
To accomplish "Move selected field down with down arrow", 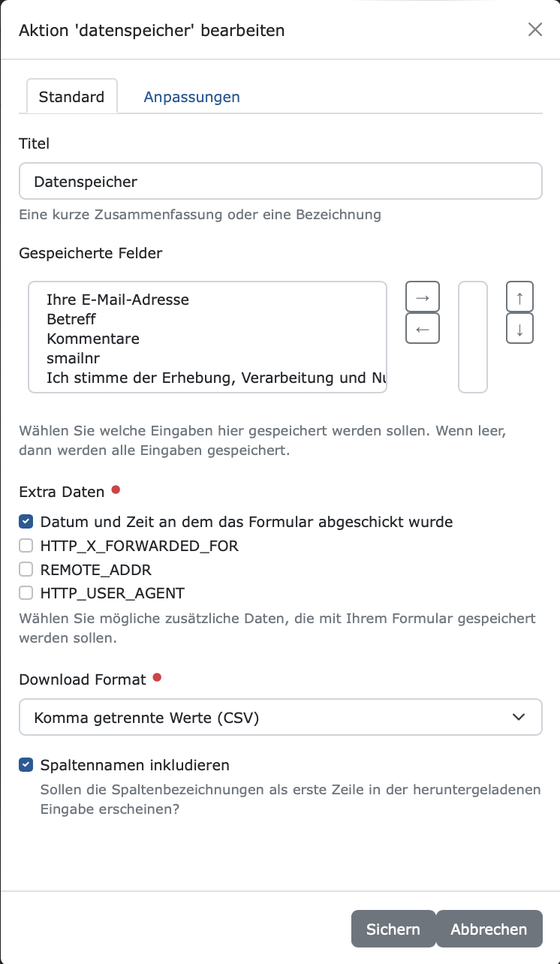I will coord(519,328).
